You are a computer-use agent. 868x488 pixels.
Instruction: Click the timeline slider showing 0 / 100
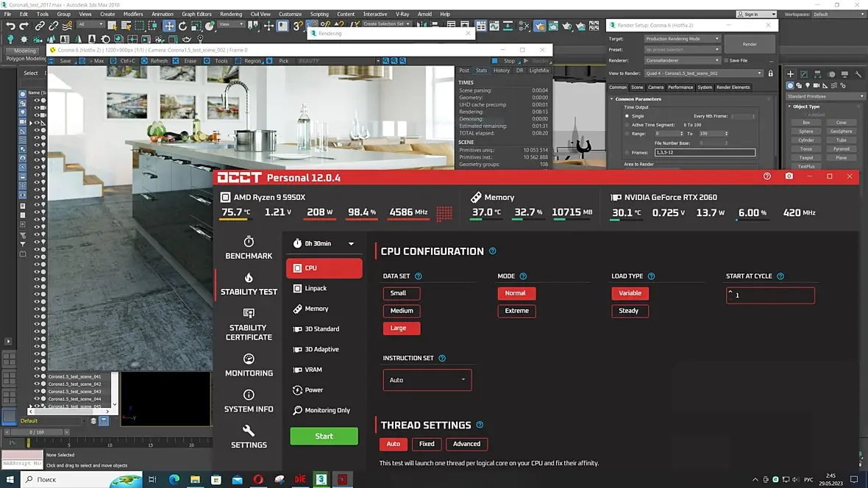[x=37, y=432]
